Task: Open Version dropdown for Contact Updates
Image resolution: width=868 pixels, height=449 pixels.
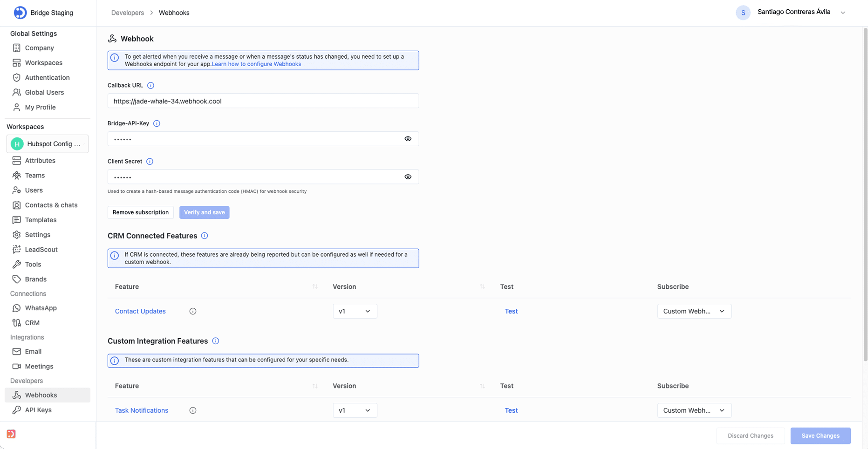Action: [355, 311]
